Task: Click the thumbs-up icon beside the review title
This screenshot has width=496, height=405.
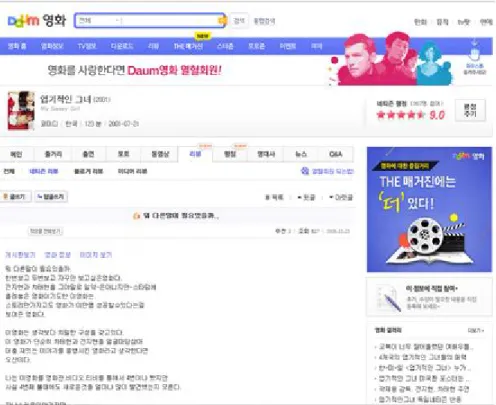Action: tap(136, 216)
